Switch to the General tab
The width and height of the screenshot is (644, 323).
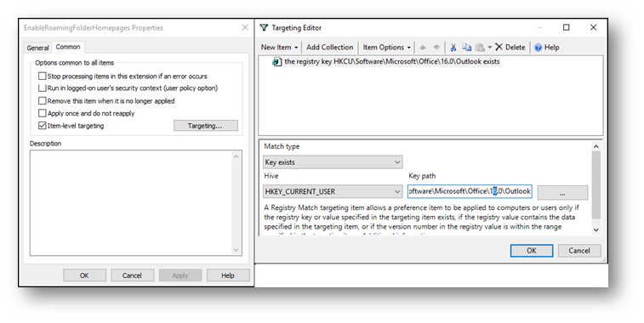pyautogui.click(x=37, y=48)
